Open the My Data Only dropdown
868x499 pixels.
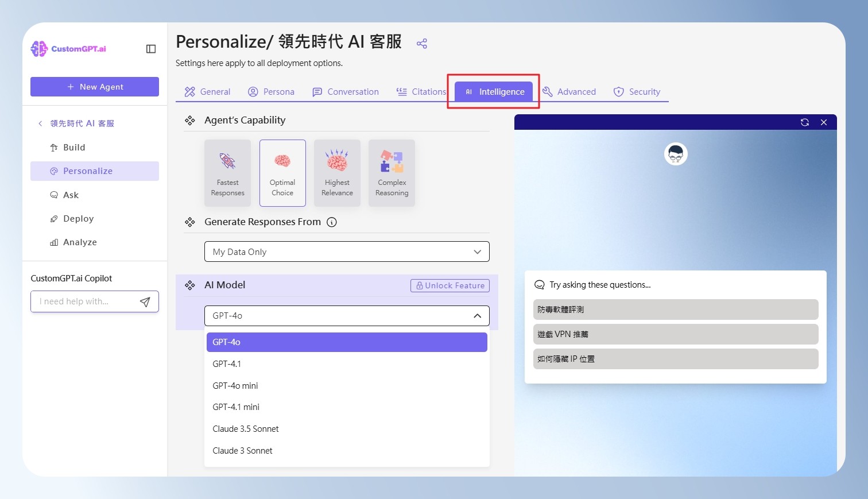[x=347, y=252]
